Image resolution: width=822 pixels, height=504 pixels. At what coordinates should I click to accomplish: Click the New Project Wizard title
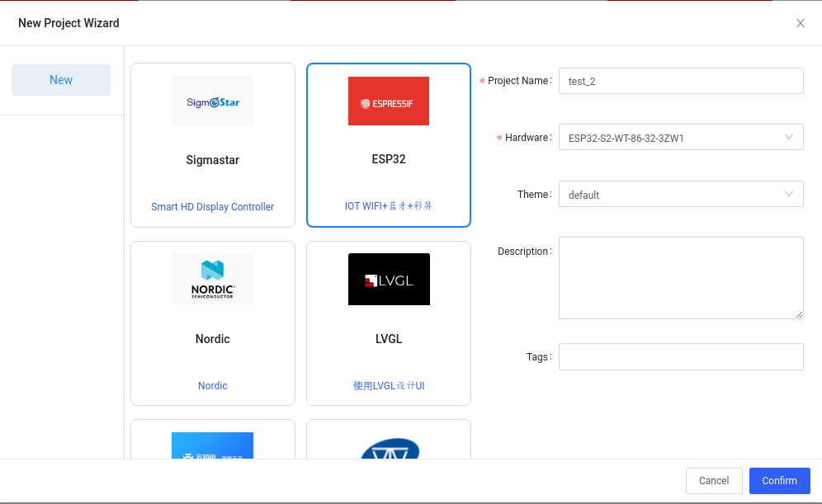(68, 23)
